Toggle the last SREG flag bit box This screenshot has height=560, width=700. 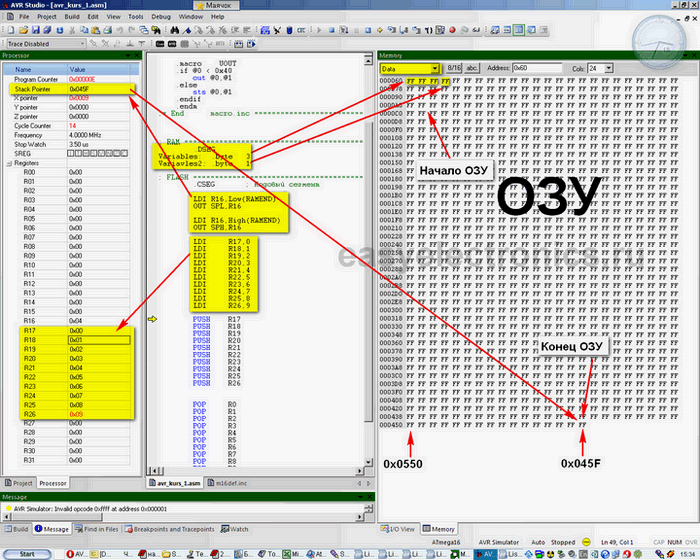[124, 154]
